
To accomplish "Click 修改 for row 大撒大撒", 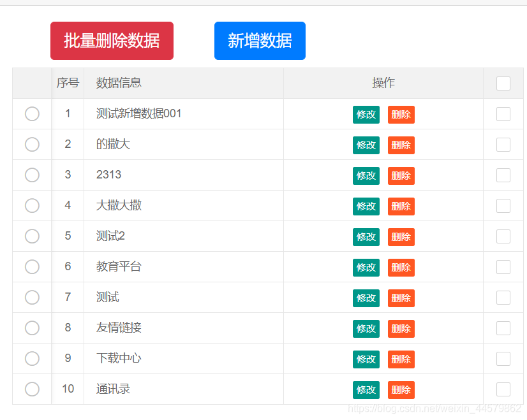I will tap(366, 206).
